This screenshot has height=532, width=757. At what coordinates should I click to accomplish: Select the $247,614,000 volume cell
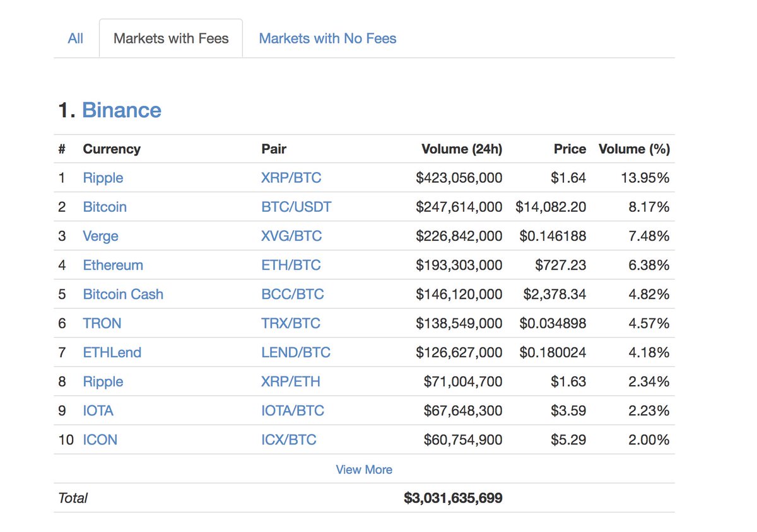(x=459, y=207)
